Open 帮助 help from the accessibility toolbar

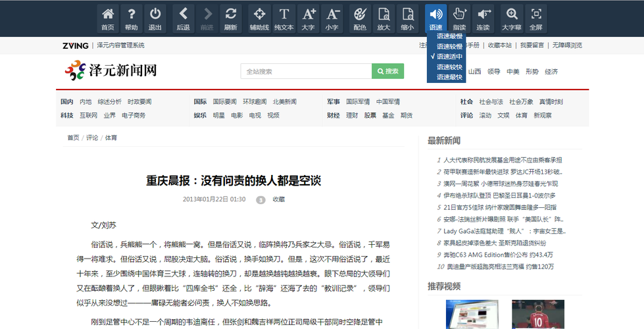pos(132,18)
